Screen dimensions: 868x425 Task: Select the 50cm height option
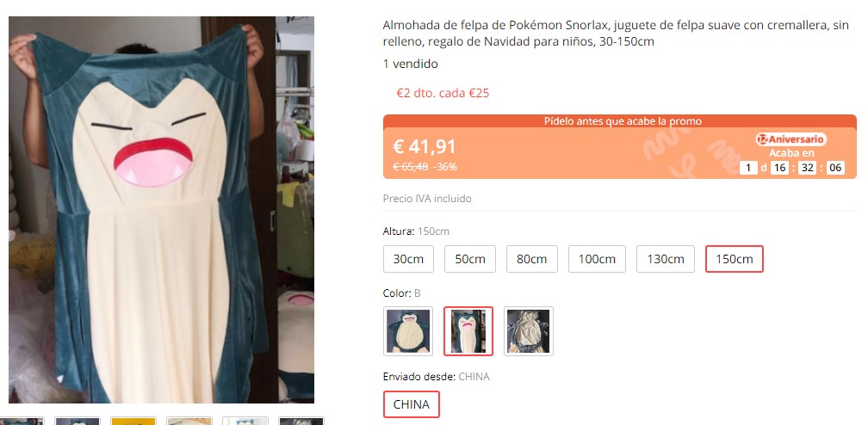pyautogui.click(x=470, y=259)
